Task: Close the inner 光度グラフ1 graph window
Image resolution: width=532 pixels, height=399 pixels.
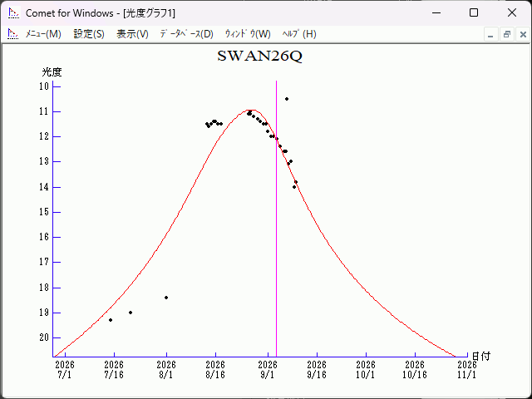Action: [523, 34]
